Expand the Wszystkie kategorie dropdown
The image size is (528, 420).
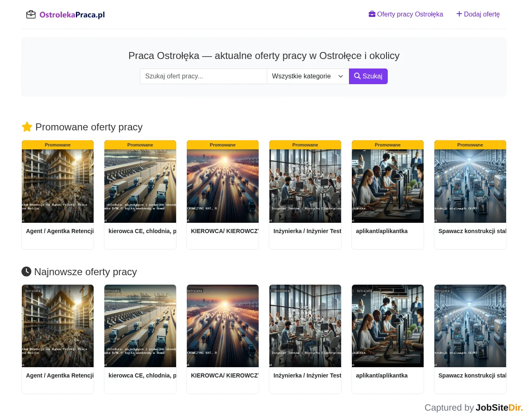(308, 76)
